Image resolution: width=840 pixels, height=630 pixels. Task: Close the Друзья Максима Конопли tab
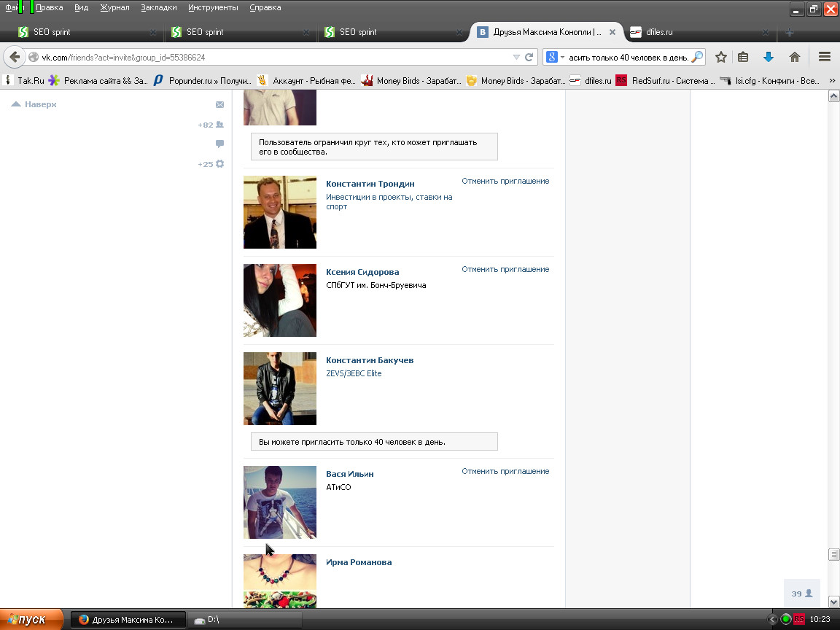[612, 32]
